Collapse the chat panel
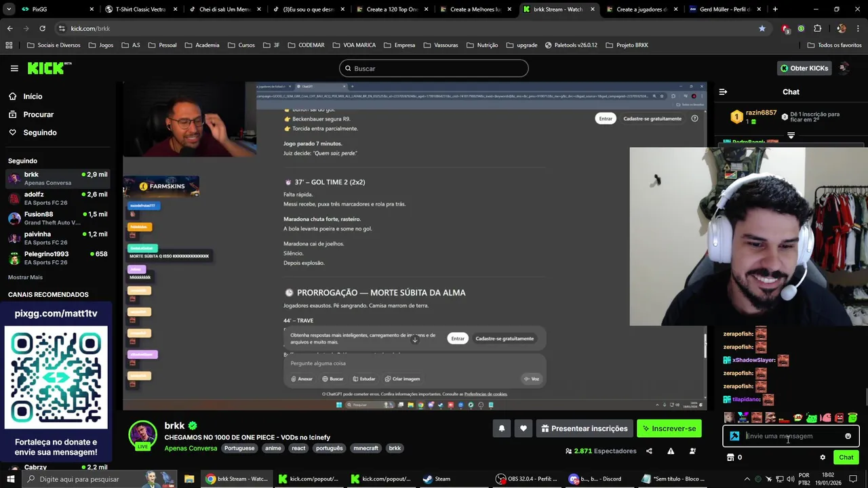The height and width of the screenshot is (488, 868). [723, 91]
